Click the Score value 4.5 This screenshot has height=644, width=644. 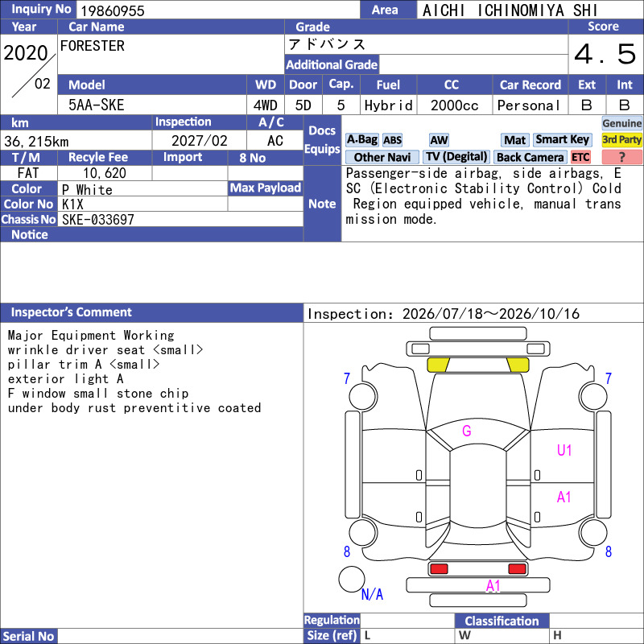click(605, 54)
